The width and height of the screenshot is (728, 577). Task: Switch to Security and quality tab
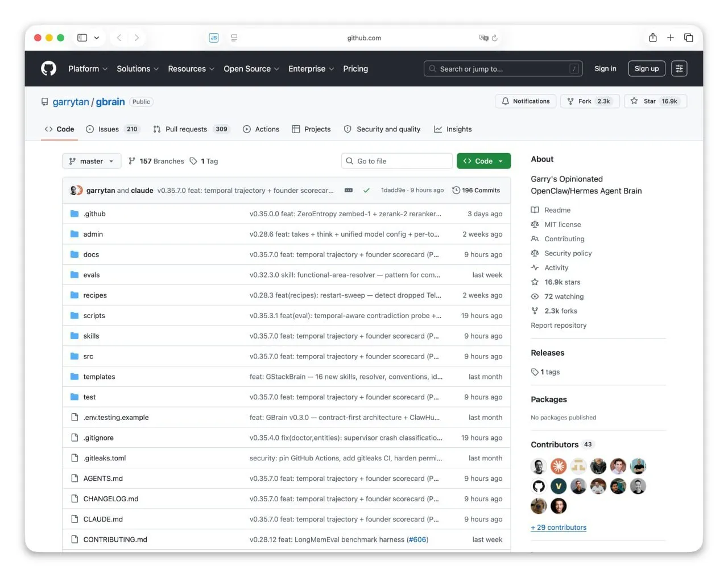click(x=382, y=129)
